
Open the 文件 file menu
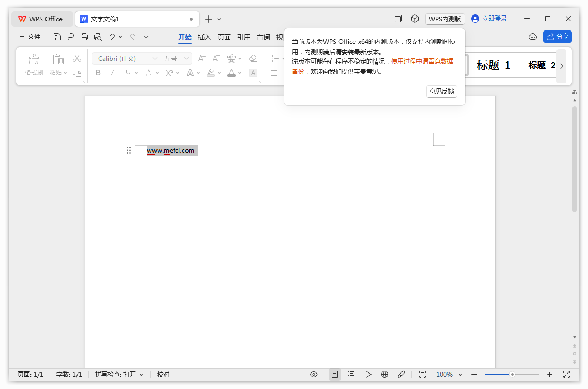(x=29, y=37)
